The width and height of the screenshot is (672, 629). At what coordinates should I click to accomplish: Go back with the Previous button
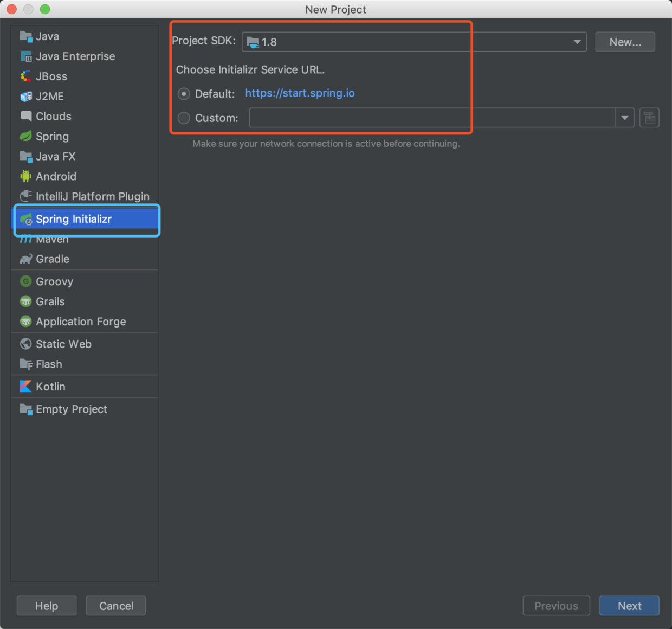(x=556, y=606)
